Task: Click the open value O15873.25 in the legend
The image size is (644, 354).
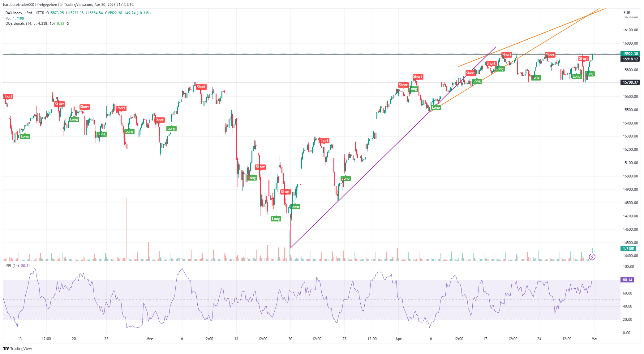Action: (x=55, y=13)
